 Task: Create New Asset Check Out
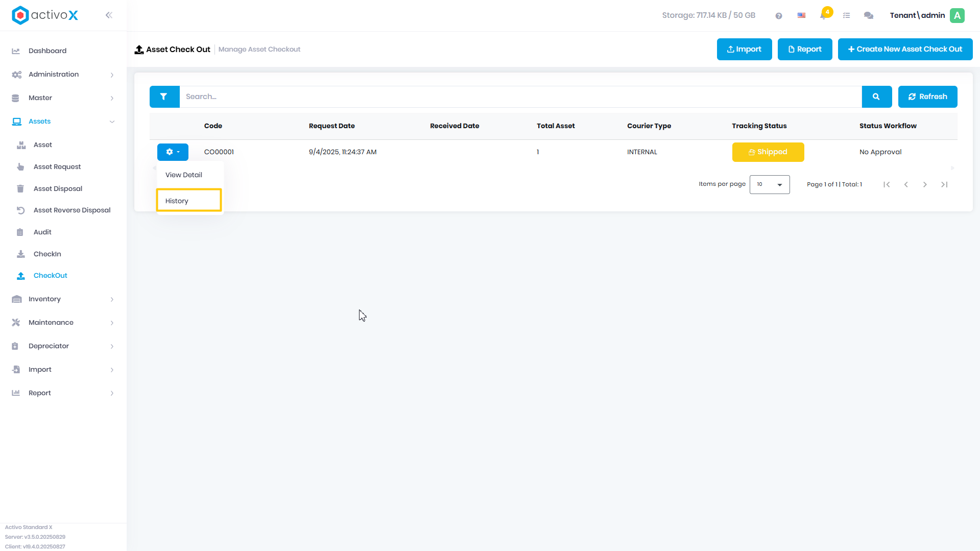(905, 49)
